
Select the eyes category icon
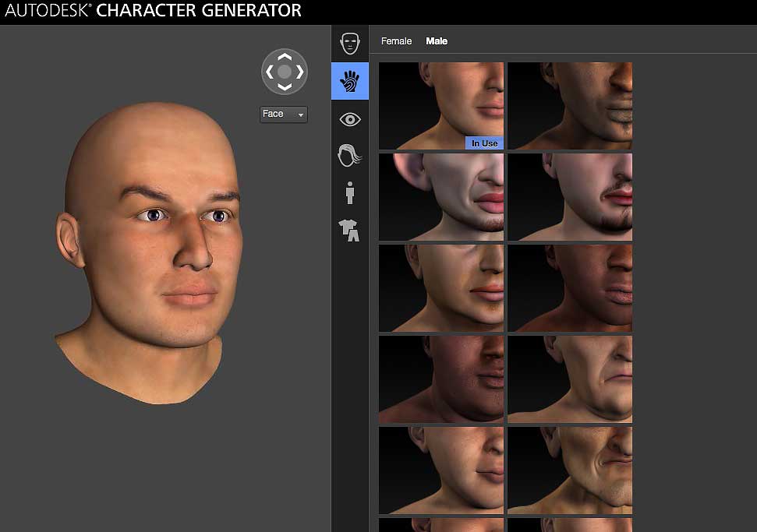coord(349,118)
